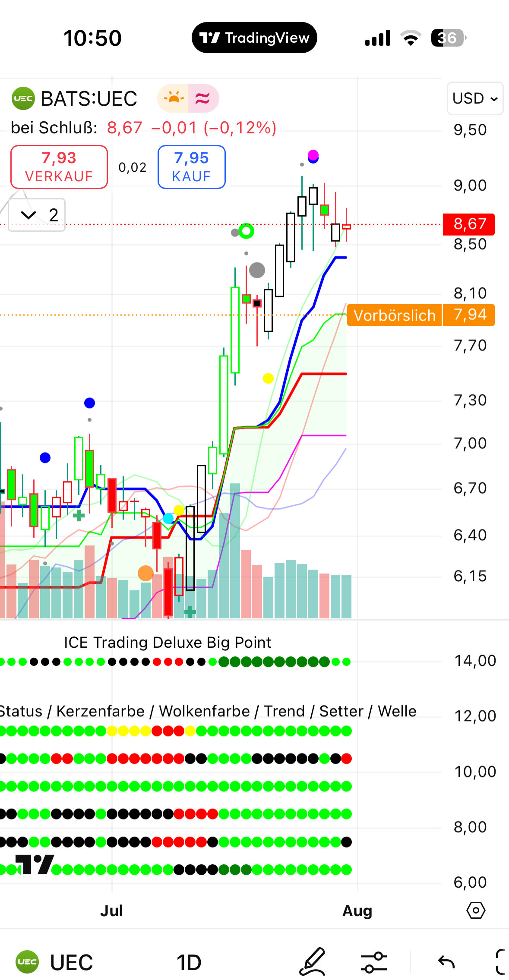Expand the collapsed indicator legend chevron

(29, 215)
